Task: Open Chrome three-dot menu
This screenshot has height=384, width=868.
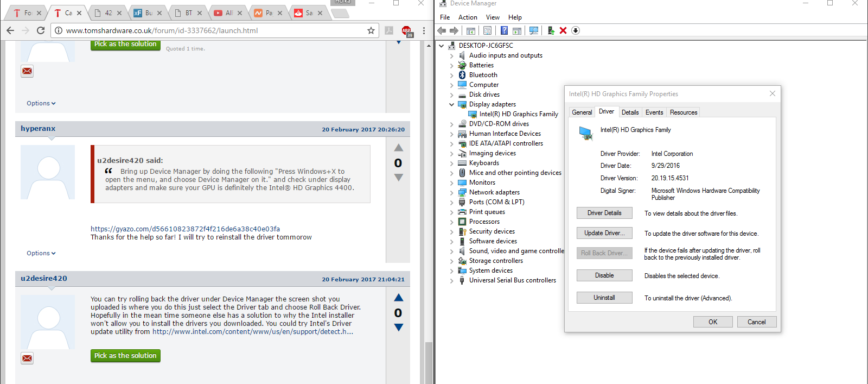Action: point(424,30)
